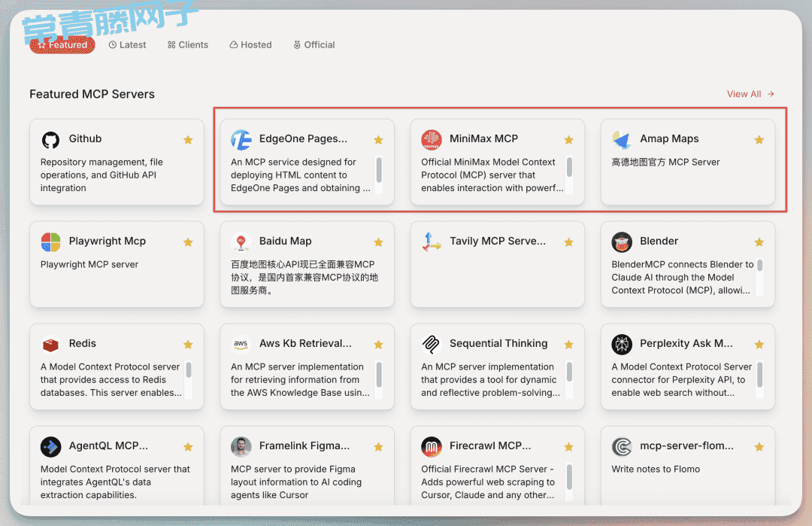Click the aws logo on Aws Kb Retrieval
This screenshot has width=812, height=526.
point(241,344)
